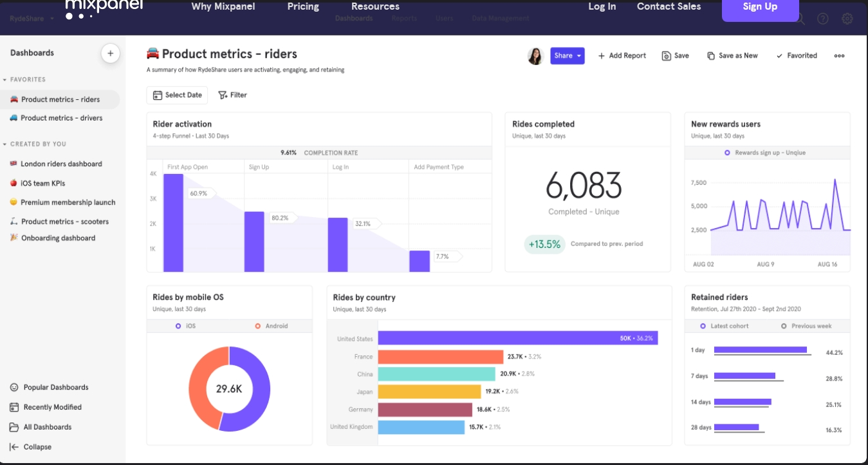Click Save as New
The image size is (868, 465).
click(732, 56)
